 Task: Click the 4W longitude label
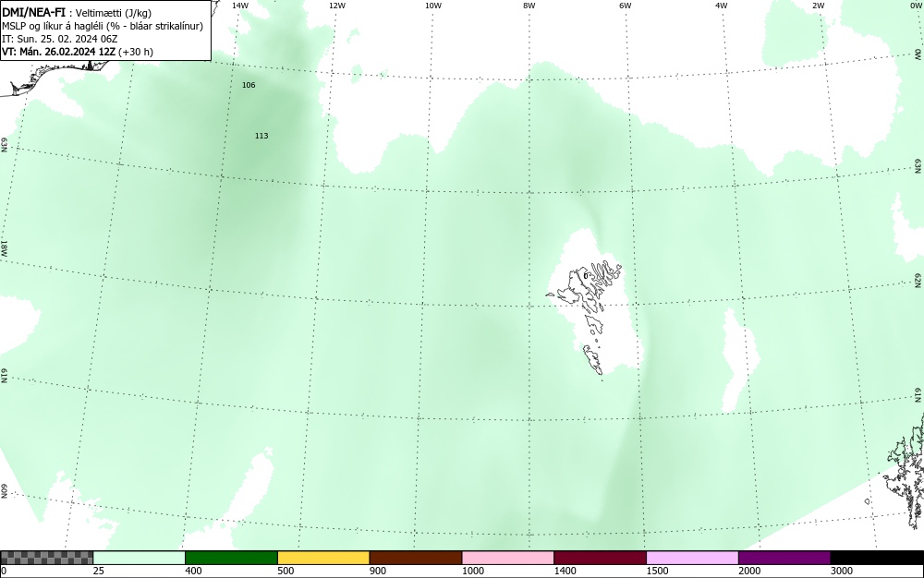pos(722,6)
